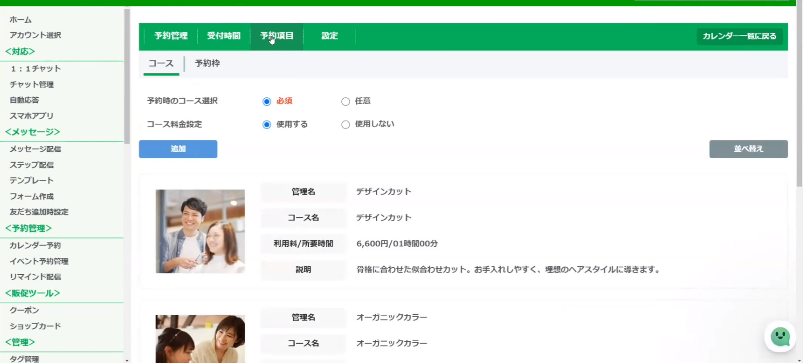Open 友だち追加時設定 in sidebar

click(x=39, y=211)
